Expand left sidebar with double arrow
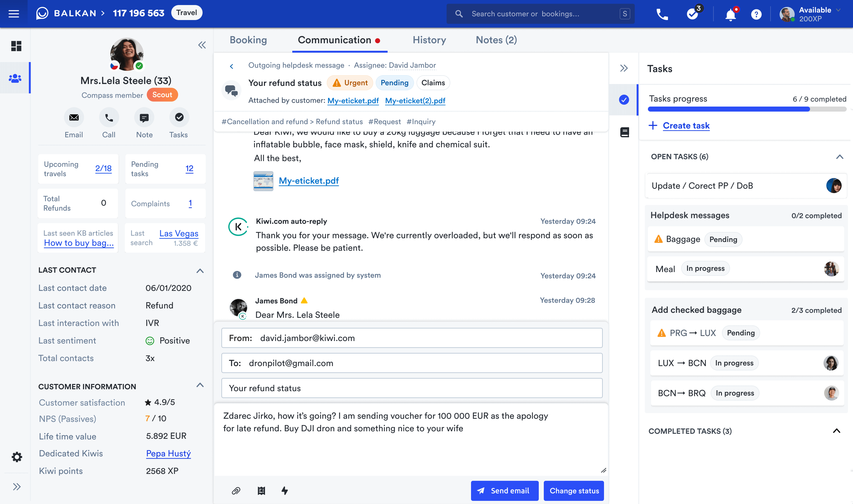The height and width of the screenshot is (504, 853). click(17, 487)
